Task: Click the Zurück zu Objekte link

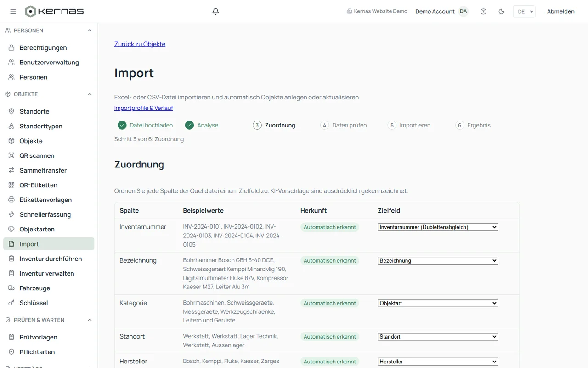Action: (140, 44)
